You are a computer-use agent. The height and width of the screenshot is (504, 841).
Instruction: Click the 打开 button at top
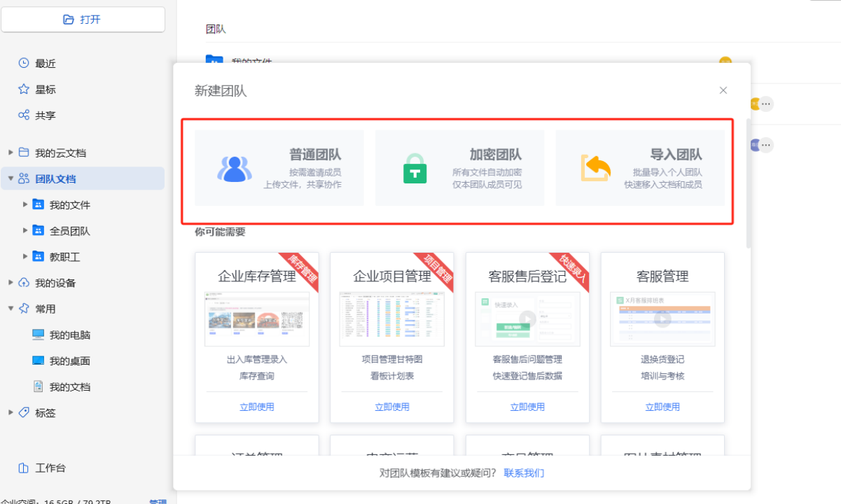(x=83, y=20)
